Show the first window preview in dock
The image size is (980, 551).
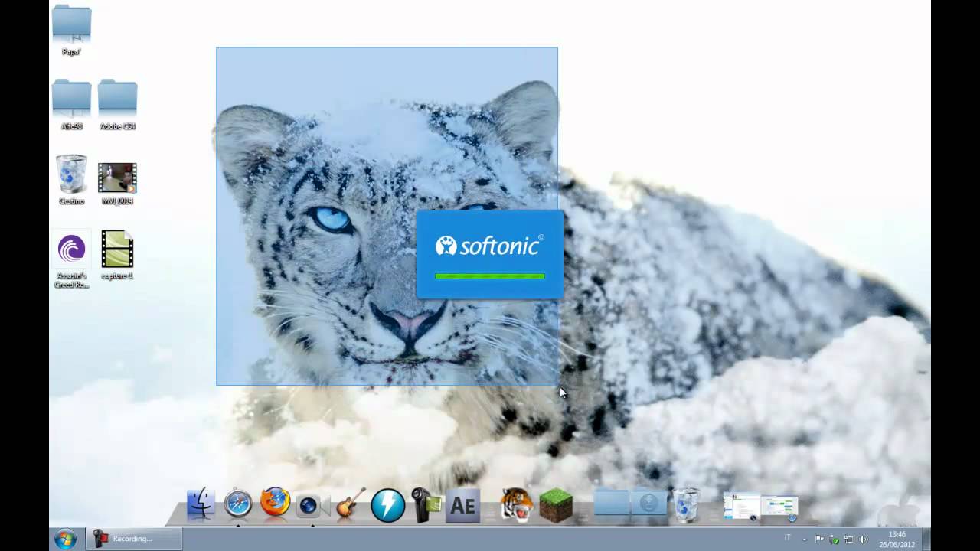coord(742,507)
